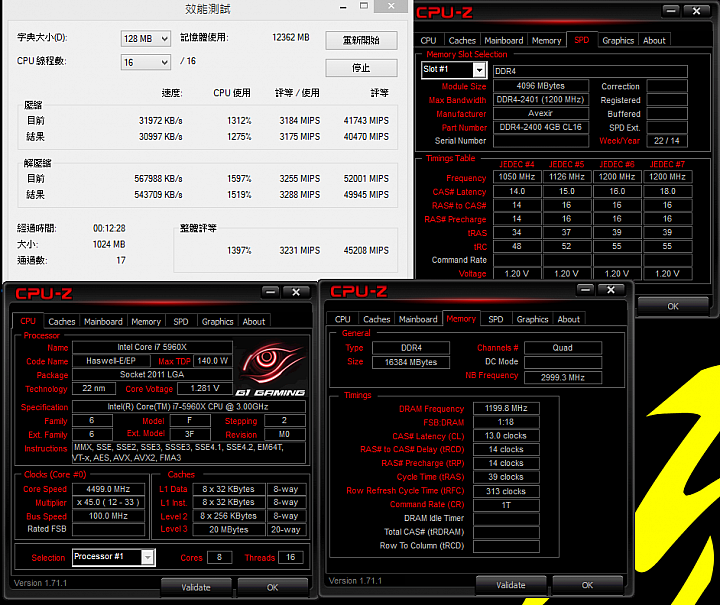Screen dimensions: 720x605
Task: Click the Core Voltage 1.281 V value
Action: tap(205, 388)
